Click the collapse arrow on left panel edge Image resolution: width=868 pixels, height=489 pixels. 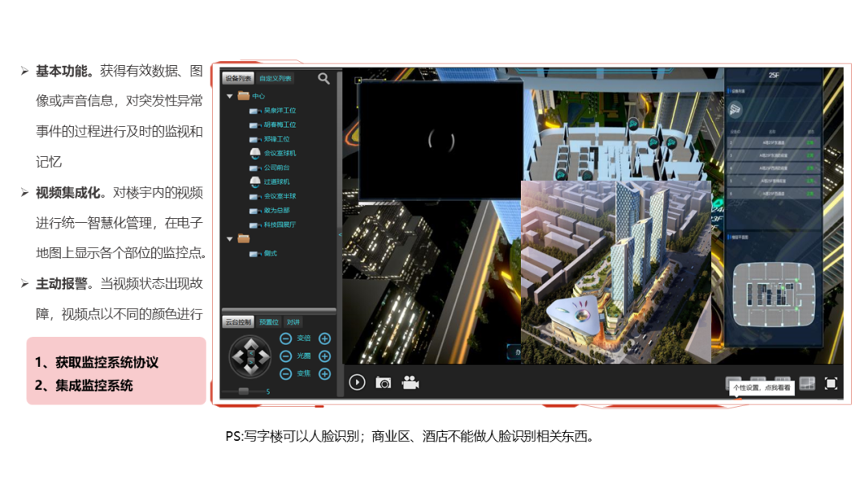(x=339, y=235)
